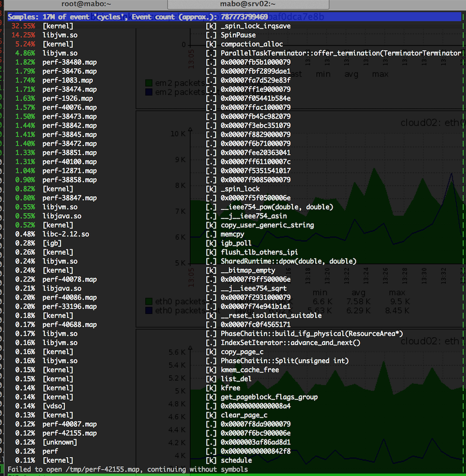Select the perf-42155.map entry

pyautogui.click(x=69, y=434)
